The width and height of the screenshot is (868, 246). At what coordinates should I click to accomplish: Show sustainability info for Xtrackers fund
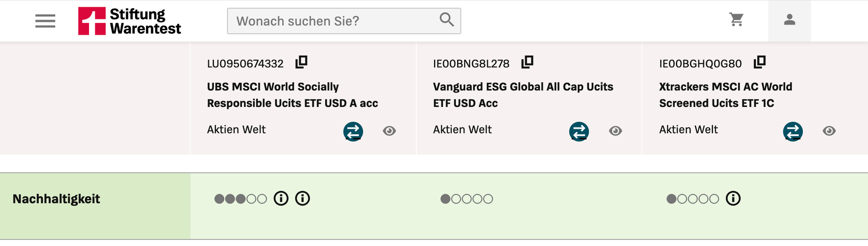(x=733, y=199)
